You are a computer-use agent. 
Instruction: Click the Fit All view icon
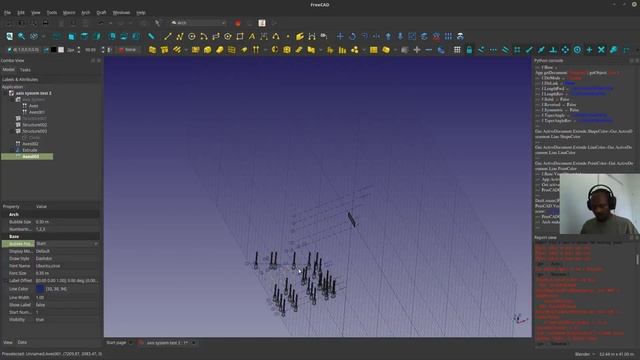(9, 36)
